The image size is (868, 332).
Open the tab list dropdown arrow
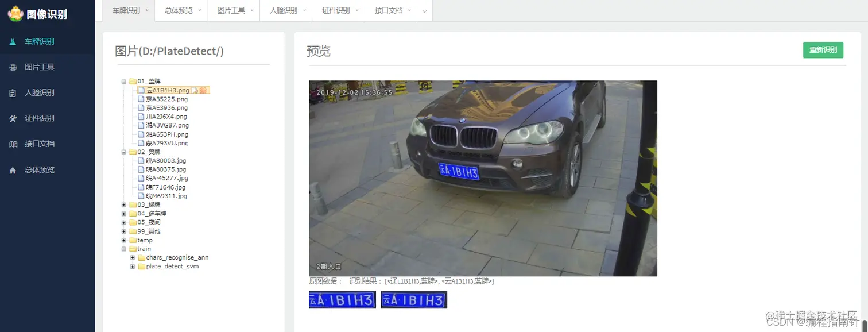pos(424,10)
